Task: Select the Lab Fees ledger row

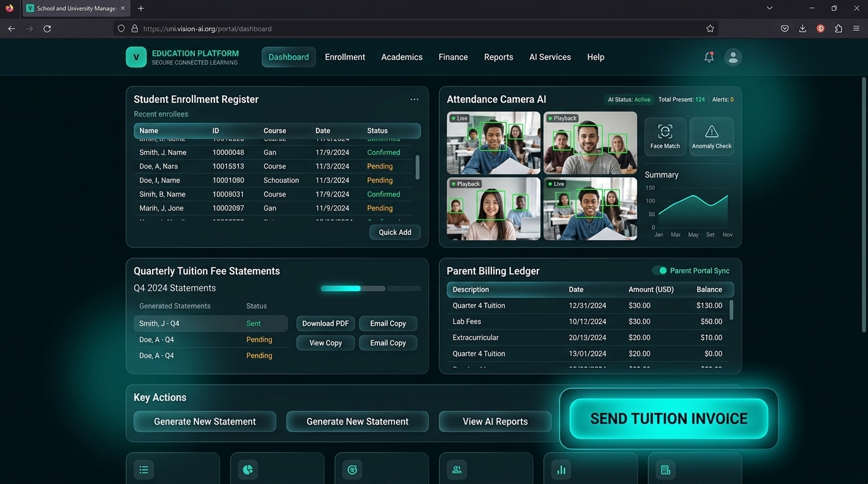Action: click(588, 321)
